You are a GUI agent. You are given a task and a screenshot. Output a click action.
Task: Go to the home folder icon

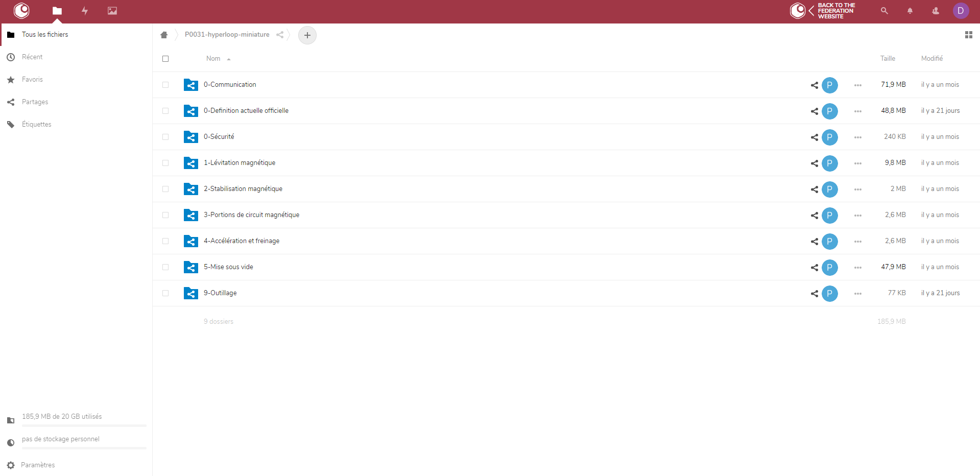click(x=164, y=35)
